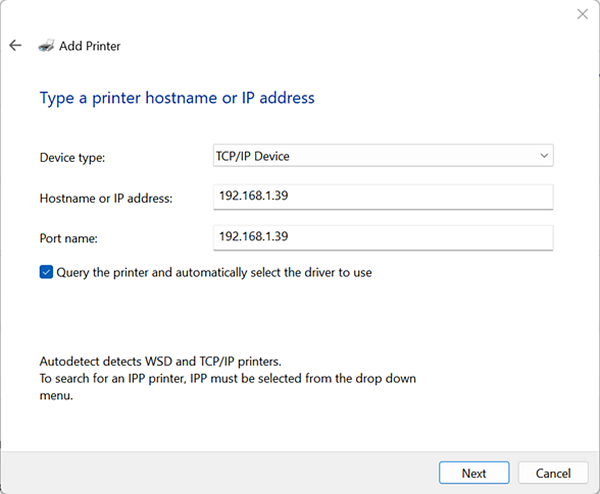Uncheck the query printer checkbox
Image resolution: width=600 pixels, height=494 pixels.
[46, 272]
